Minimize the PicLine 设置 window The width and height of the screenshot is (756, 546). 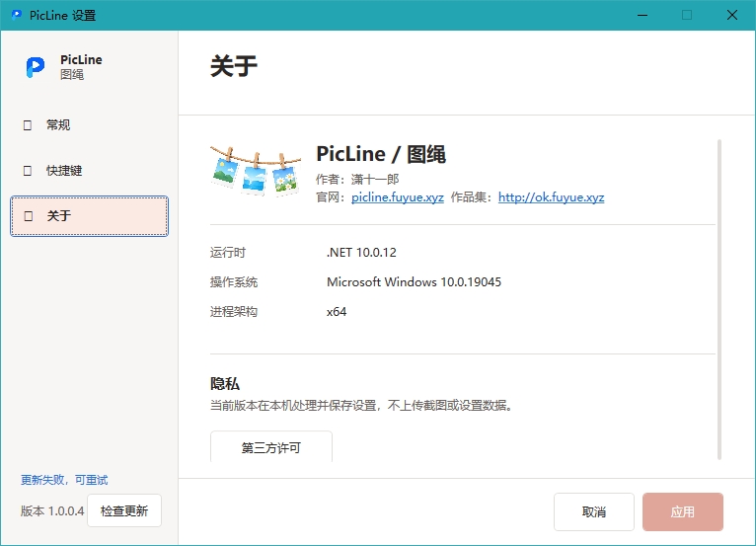click(643, 15)
